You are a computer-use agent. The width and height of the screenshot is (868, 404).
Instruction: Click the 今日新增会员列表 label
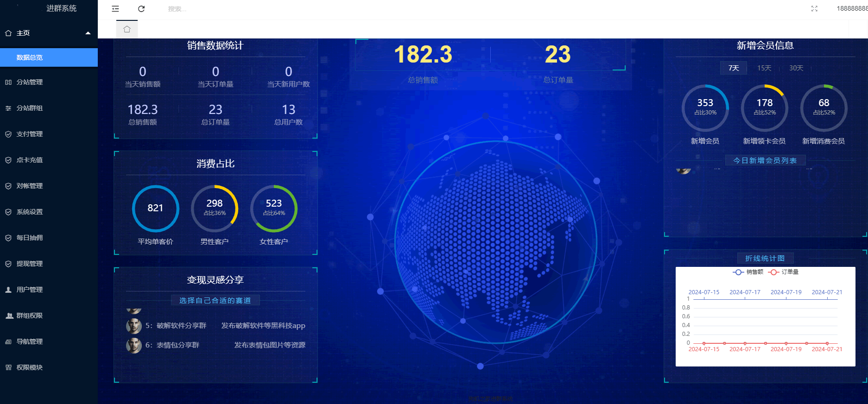(765, 160)
